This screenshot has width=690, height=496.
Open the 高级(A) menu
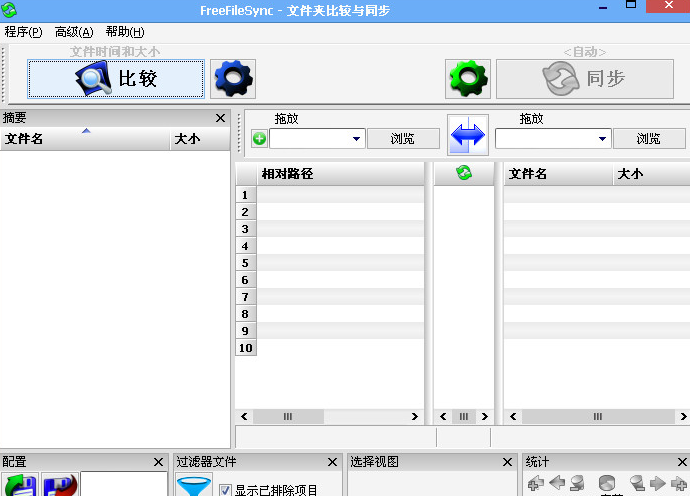(x=74, y=32)
